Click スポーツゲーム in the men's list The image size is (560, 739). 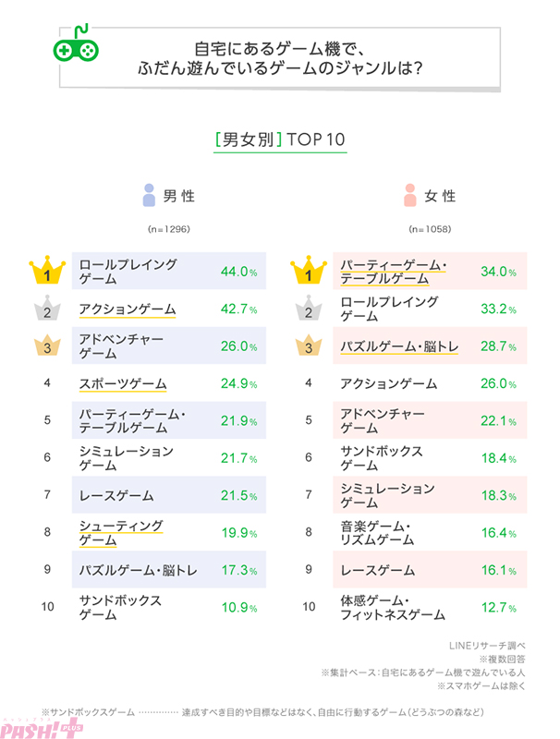[x=122, y=383]
